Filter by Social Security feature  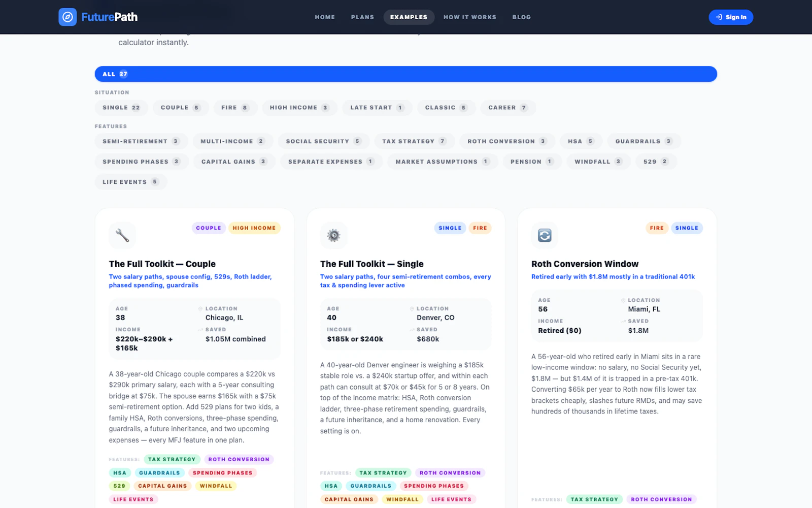pos(323,141)
